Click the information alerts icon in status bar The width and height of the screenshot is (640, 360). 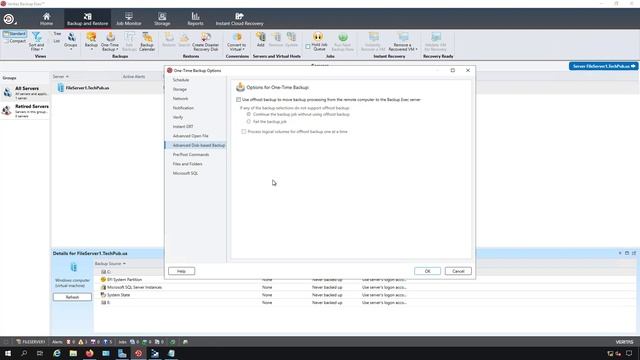[x=107, y=342]
